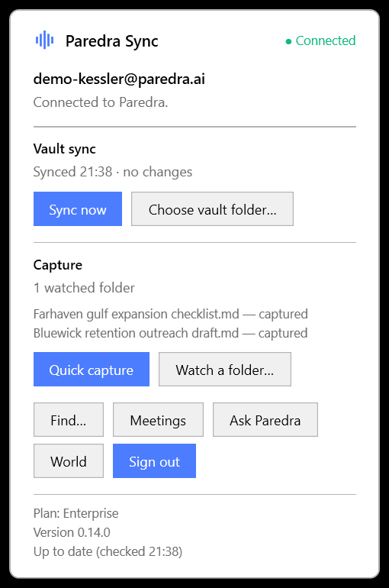Click 'Up to date (checked 21:38)' text
Screen dimensions: 389x588
tap(108, 551)
